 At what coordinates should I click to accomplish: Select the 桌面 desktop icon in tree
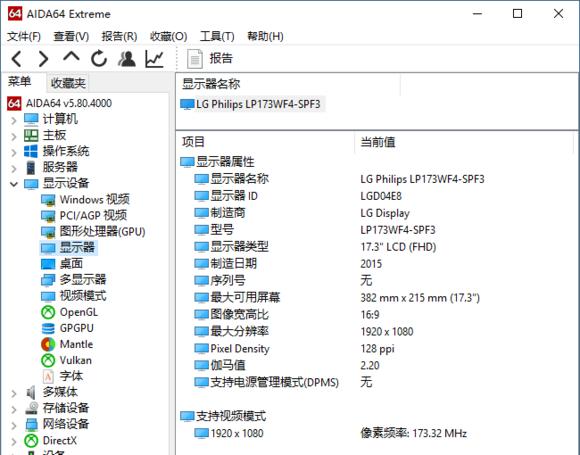coord(48,264)
